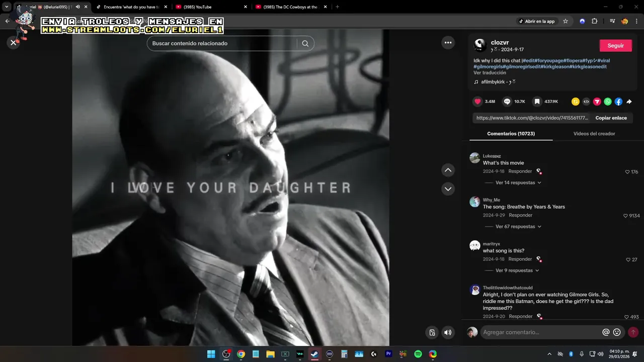Mute the first tab via its speaker icon
Screen dimensions: 644x362
tap(77, 7)
